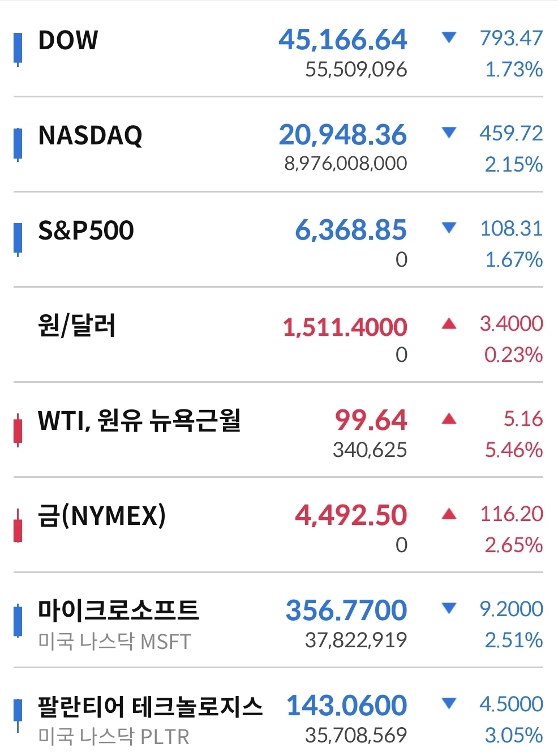
Task: Click DOW's blue down-arrow indicator
Action: [449, 38]
